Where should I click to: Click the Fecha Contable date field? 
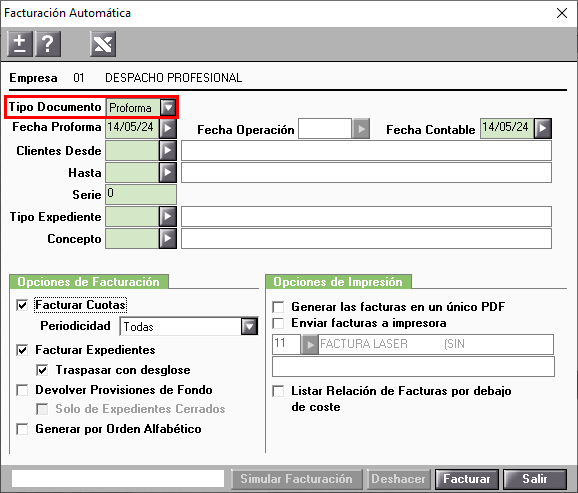[507, 128]
